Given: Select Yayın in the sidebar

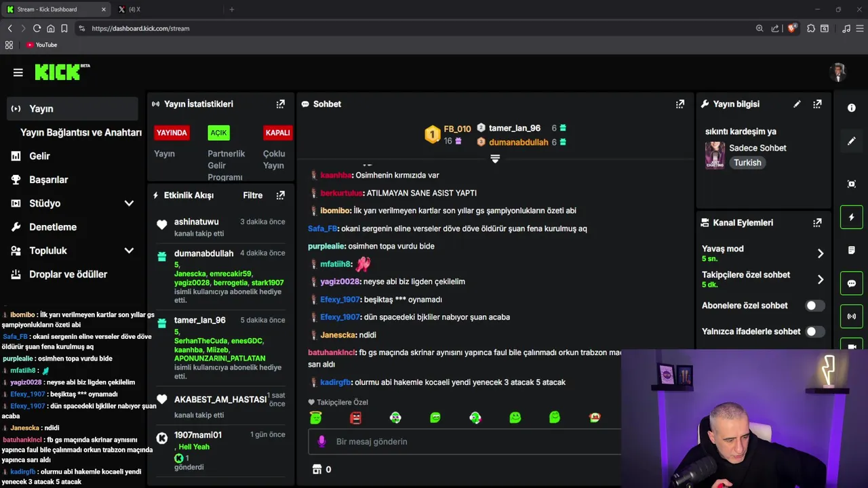Looking at the screenshot, I should coord(72,108).
